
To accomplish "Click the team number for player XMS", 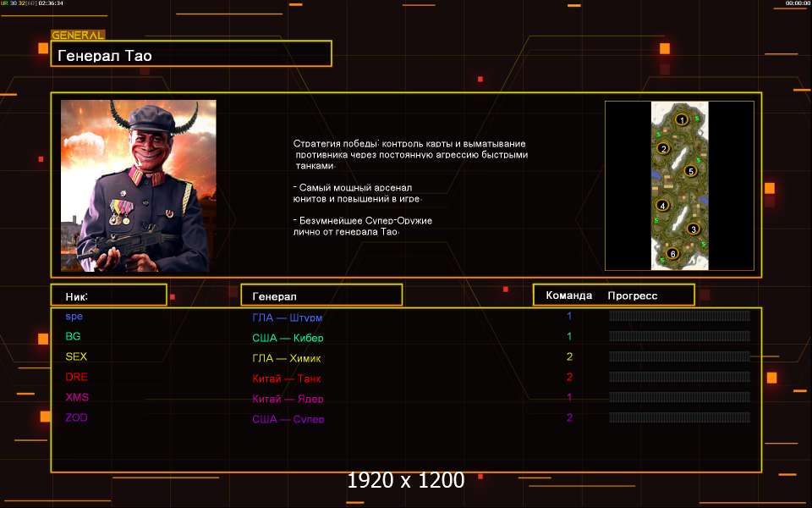I will tap(569, 398).
